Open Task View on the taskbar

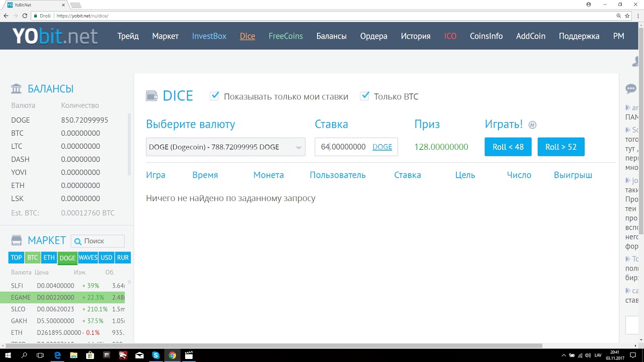tap(40, 355)
